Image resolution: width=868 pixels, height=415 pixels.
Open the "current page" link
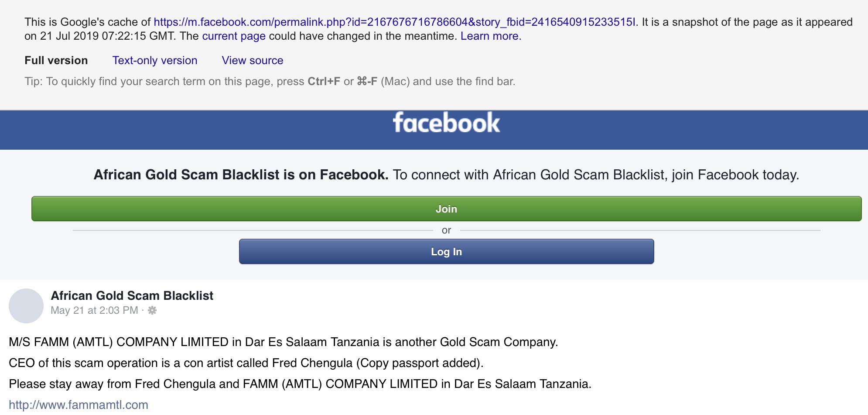pos(234,36)
